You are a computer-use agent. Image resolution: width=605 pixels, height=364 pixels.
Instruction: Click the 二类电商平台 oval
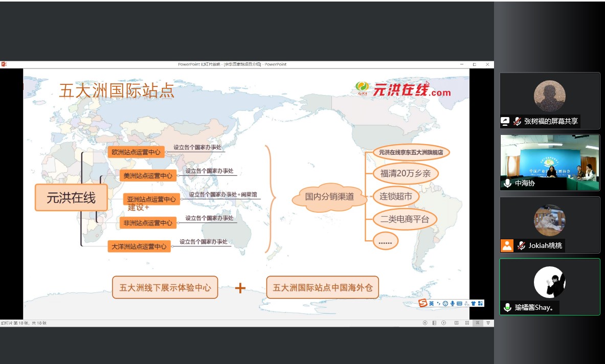pos(405,219)
